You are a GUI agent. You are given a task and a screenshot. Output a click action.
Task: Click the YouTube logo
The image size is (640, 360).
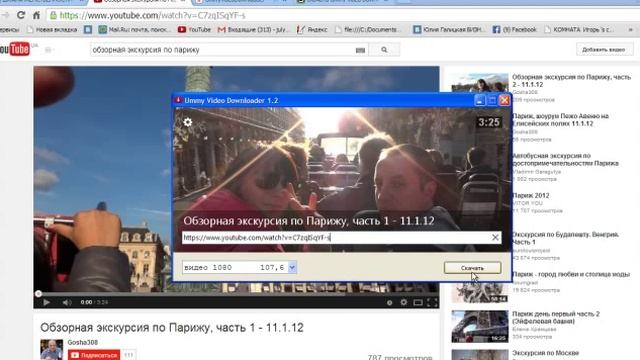point(15,49)
